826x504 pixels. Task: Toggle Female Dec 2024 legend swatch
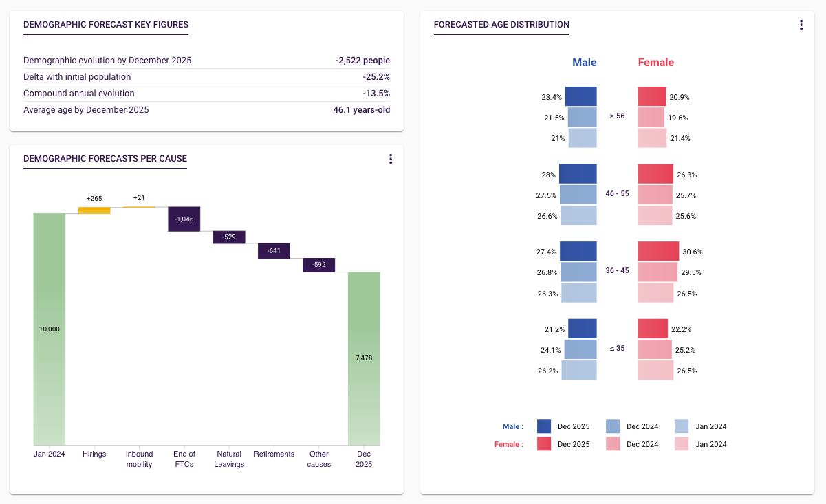coord(613,444)
